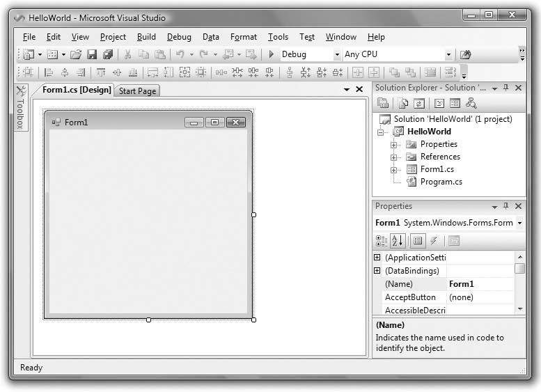Switch to the Start Page tab
Image resolution: width=541 pixels, height=392 pixels.
point(137,91)
